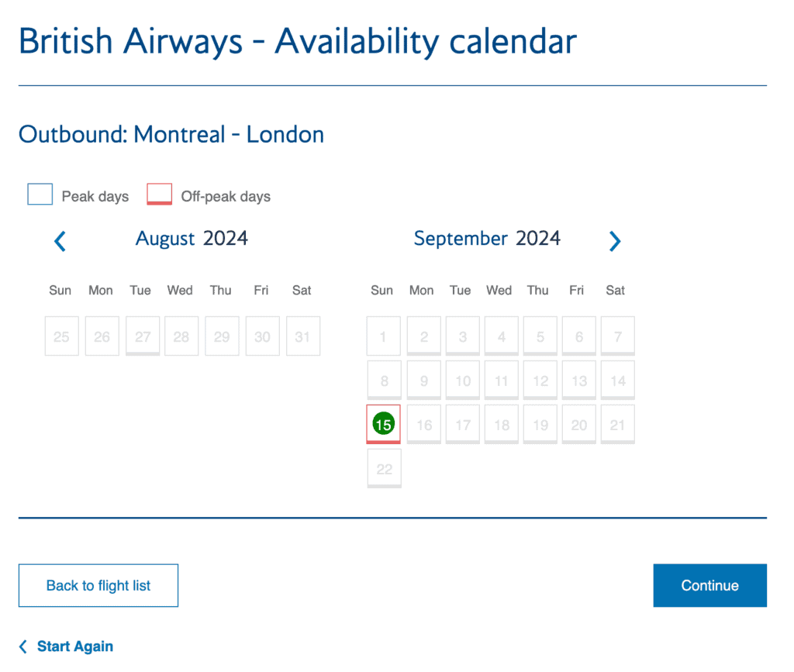Viewport: 794px width, 672px height.
Task: Select September 22 at calendar bottom
Action: coord(384,468)
